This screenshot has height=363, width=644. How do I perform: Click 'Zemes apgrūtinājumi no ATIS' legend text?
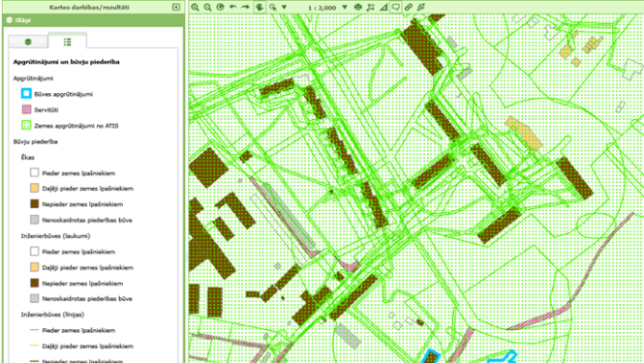(x=76, y=126)
